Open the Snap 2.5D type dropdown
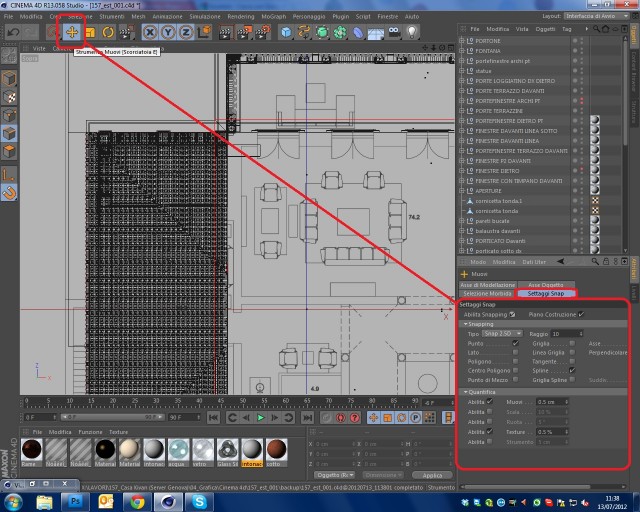The image size is (640, 512). [x=502, y=334]
